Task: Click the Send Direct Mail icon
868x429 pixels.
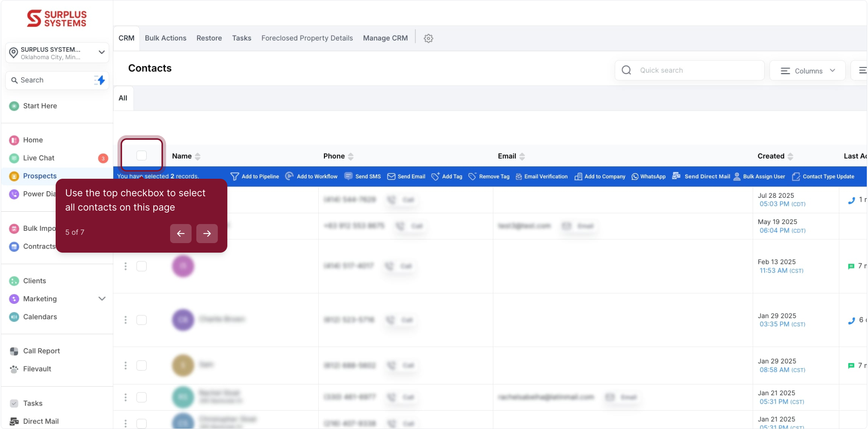Action: [676, 176]
